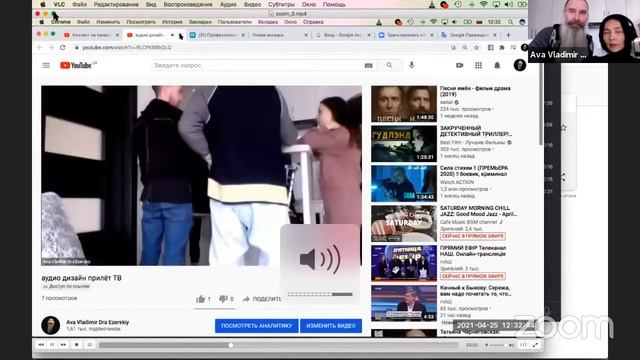Image resolution: width=640 pixels, height=360 pixels.
Task: Reload the page in recorded Chrome
Action: point(62,47)
